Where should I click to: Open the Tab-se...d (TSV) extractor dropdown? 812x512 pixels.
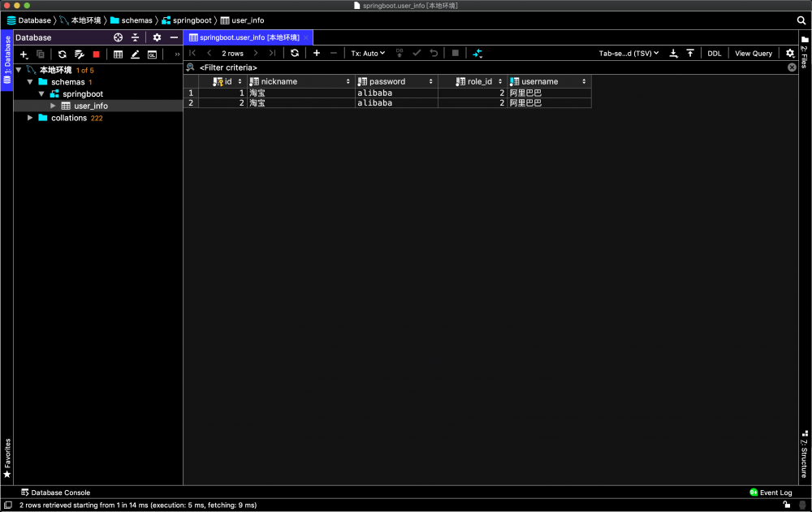pos(628,54)
